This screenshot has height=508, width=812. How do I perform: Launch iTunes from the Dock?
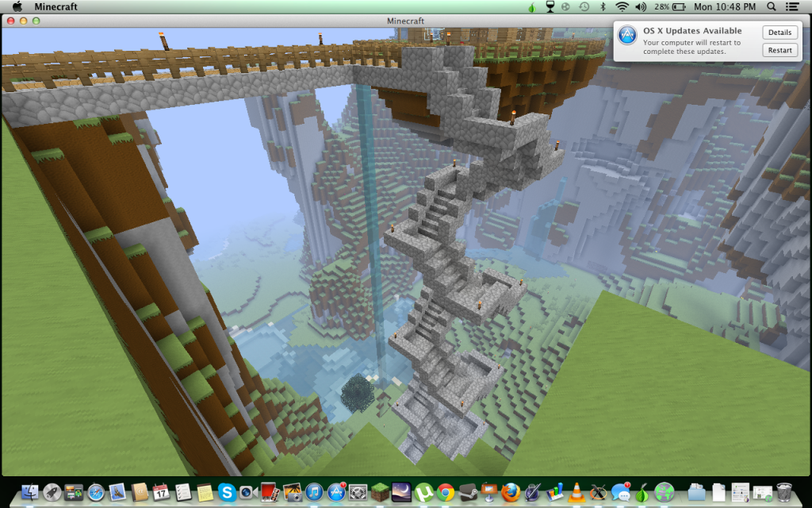click(x=314, y=492)
